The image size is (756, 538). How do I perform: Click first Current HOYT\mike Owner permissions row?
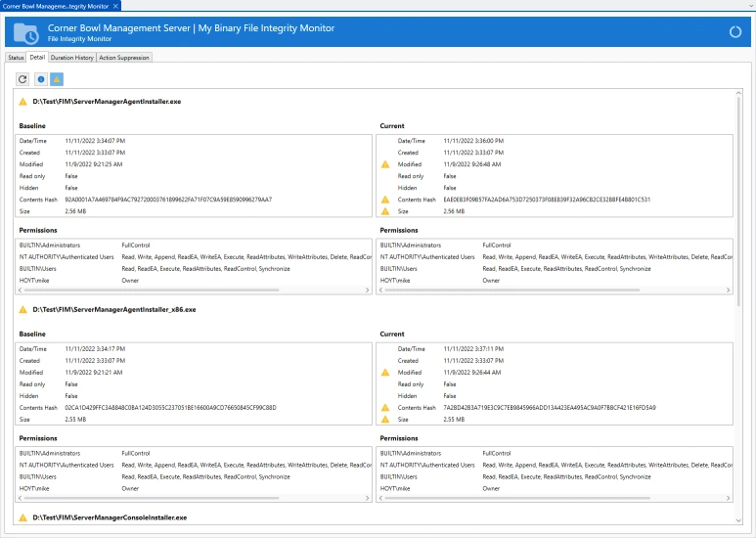click(x=555, y=281)
